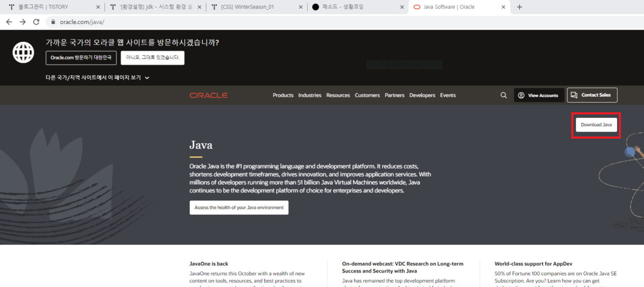Open the Developers menu
This screenshot has height=287, width=644.
point(422,95)
